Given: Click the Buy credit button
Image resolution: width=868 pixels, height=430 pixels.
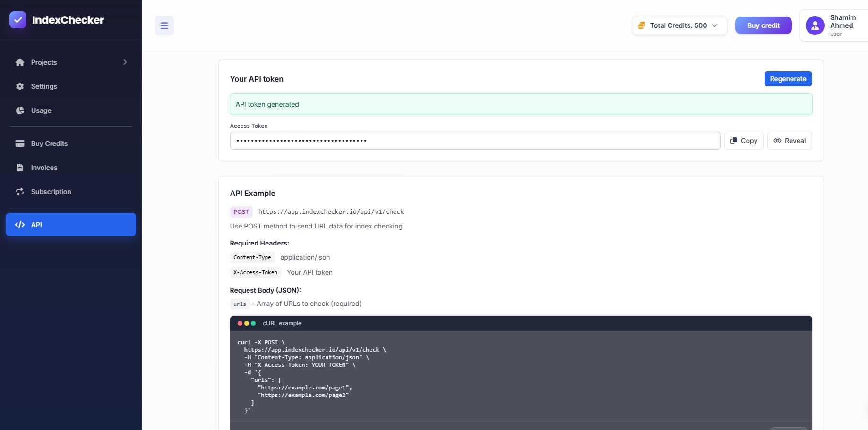Looking at the screenshot, I should pos(763,25).
